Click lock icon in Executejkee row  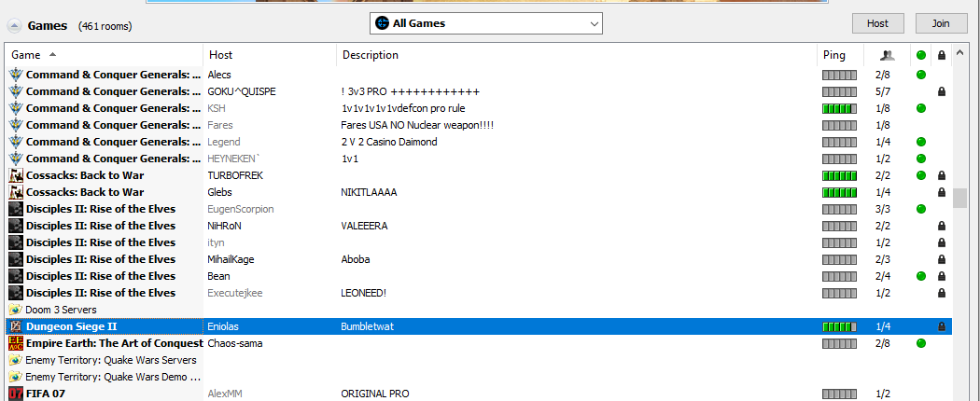click(941, 293)
